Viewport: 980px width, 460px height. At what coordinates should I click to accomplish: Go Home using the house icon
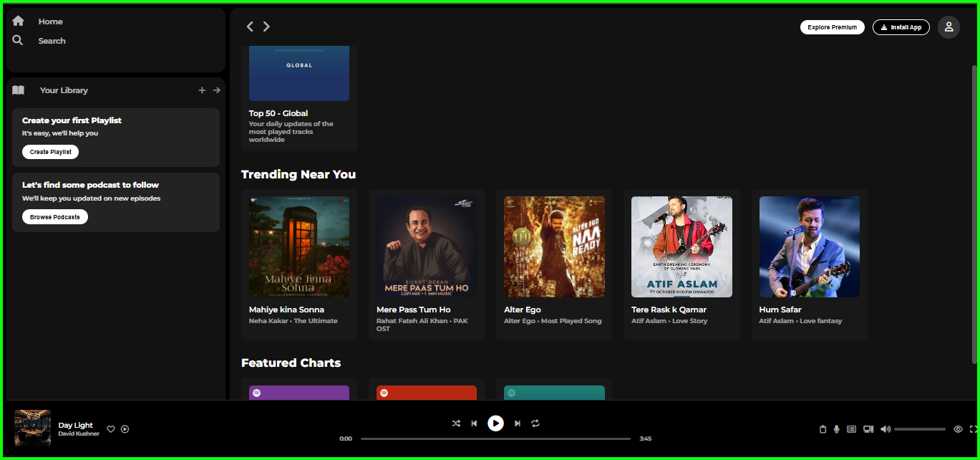[x=17, y=20]
